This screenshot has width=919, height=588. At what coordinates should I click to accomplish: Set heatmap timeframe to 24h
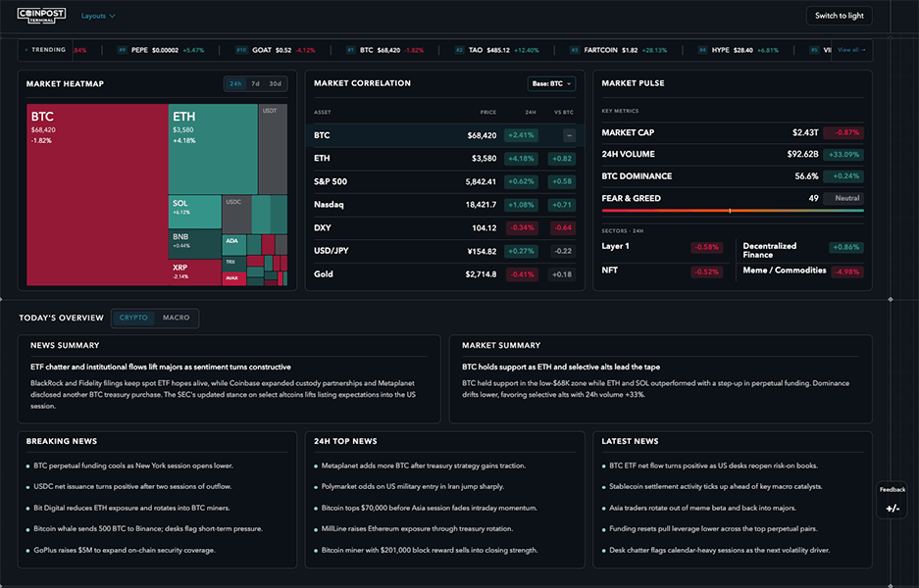click(235, 83)
